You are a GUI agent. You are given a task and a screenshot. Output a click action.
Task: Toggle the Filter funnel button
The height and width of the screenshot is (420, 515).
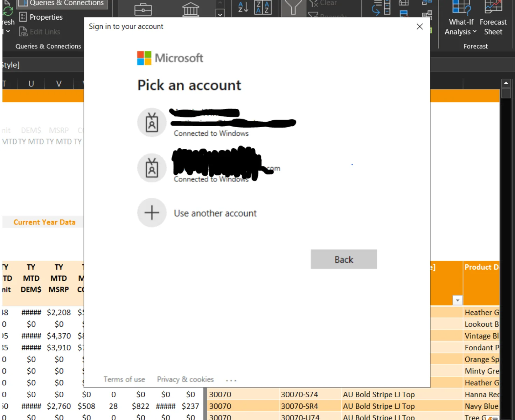(x=293, y=8)
